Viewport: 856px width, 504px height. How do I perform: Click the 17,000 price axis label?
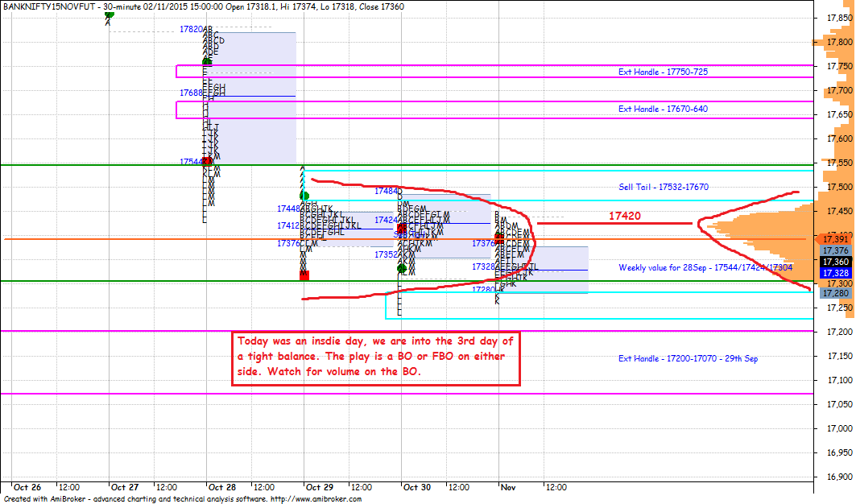840,428
